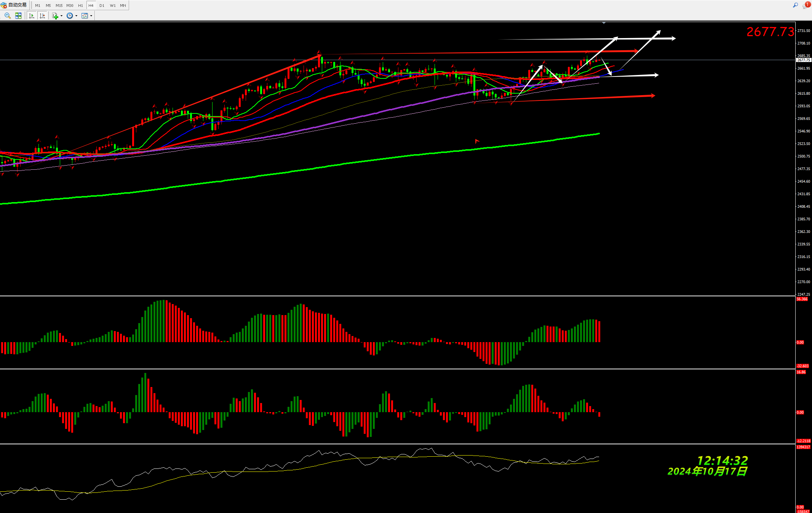Click the current price label 2677.75

[x=804, y=60]
